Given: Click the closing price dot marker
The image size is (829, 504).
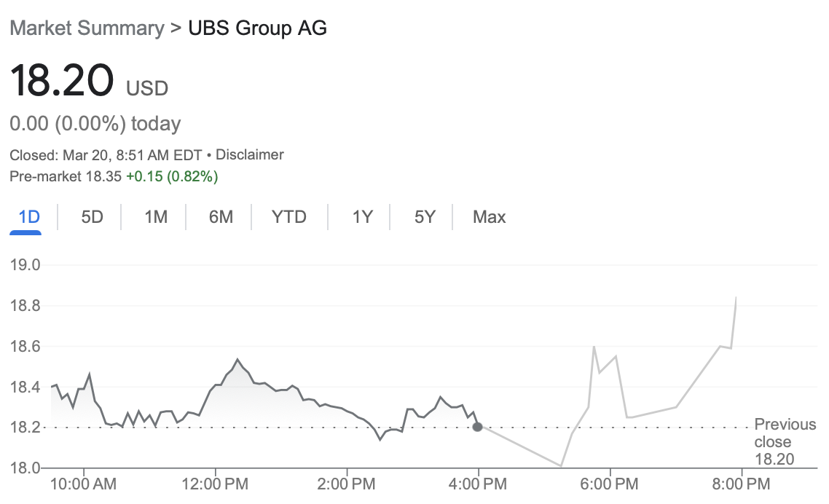Looking at the screenshot, I should [x=477, y=427].
